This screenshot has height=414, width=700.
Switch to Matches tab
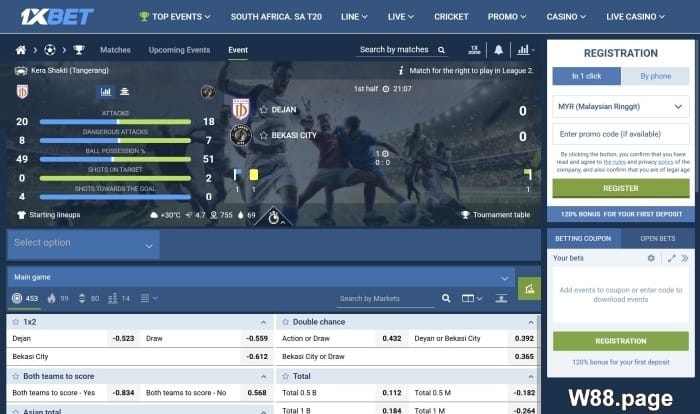point(115,50)
